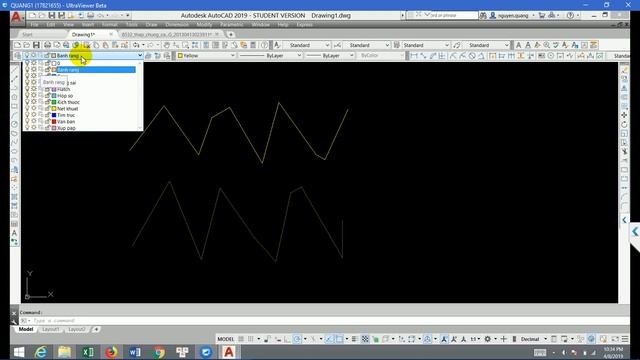Click the Save icon in Standard toolbar
The width and height of the screenshot is (640, 360).
tap(36, 45)
